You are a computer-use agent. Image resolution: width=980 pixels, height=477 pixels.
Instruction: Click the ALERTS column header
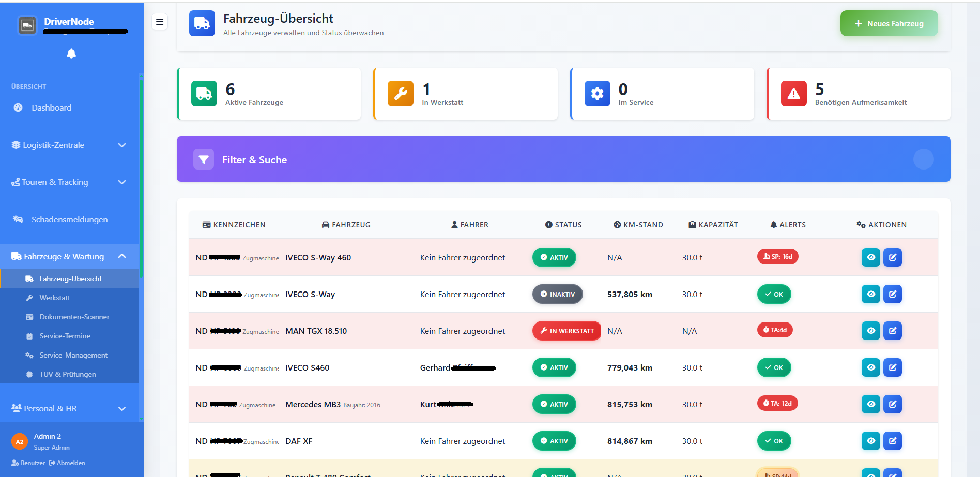[788, 225]
